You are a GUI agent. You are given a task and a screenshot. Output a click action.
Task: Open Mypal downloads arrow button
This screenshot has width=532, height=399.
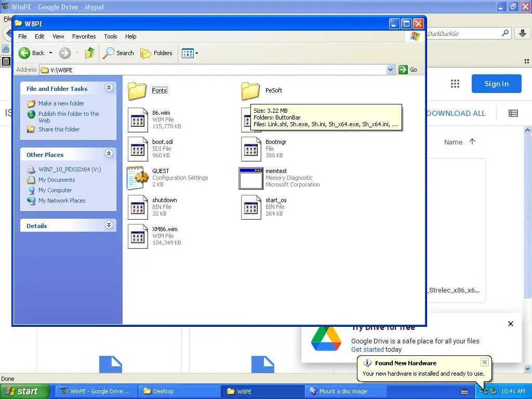pyautogui.click(x=523, y=33)
